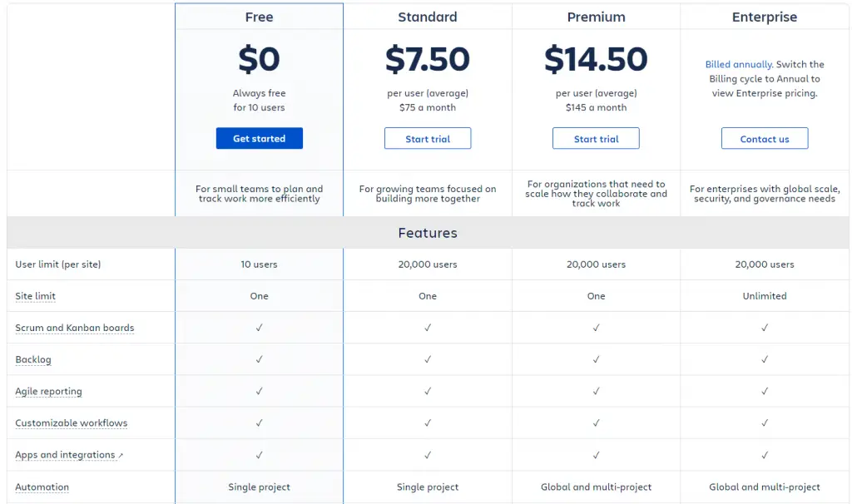Click the Free plan column header
The image size is (852, 504).
[260, 17]
